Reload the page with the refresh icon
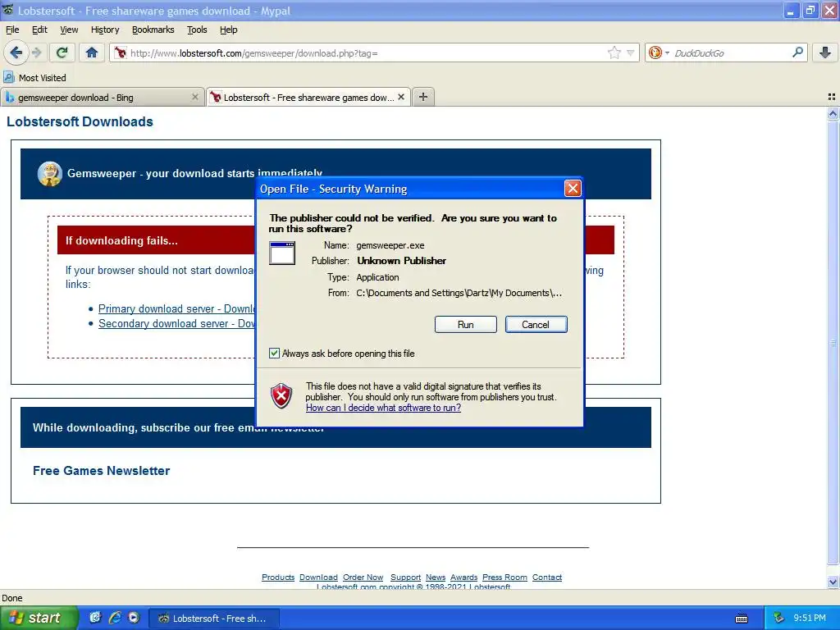Viewport: 840px width, 630px height. (x=62, y=52)
